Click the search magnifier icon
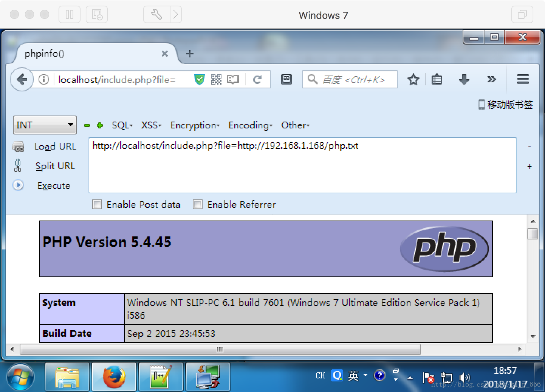Viewport: 545px width, 392px height. pos(312,79)
